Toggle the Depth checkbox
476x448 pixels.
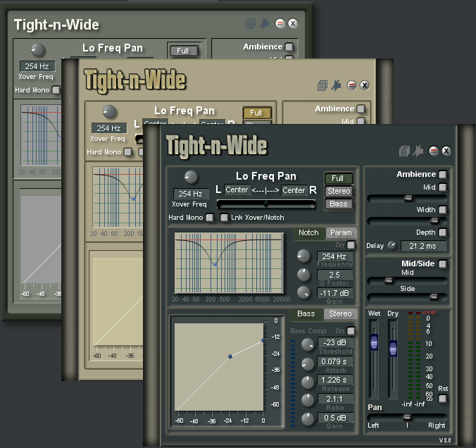tap(443, 232)
